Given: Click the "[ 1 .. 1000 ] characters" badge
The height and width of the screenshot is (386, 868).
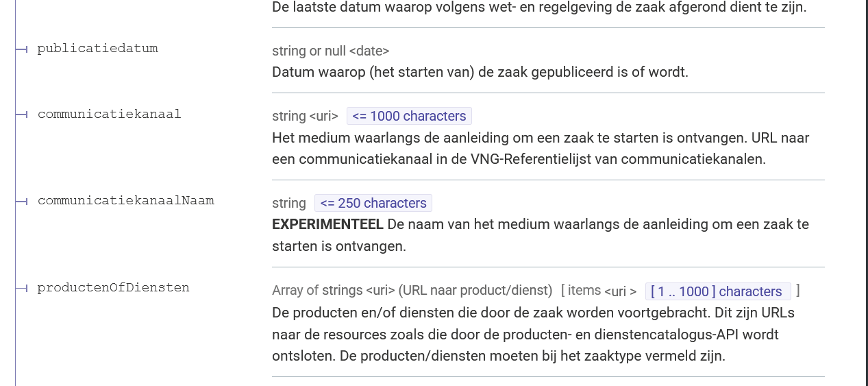Looking at the screenshot, I should coord(717,291).
